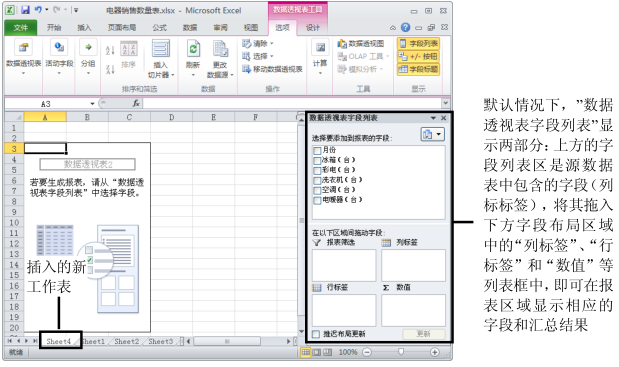Click the first sheet navigation arrow
619x367 pixels.
click(x=10, y=341)
